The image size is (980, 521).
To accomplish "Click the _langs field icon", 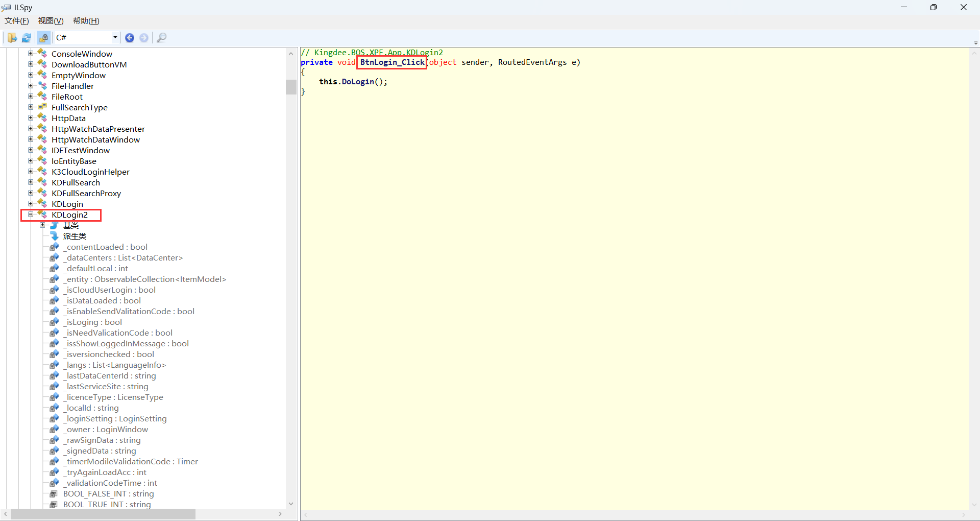I will (54, 365).
